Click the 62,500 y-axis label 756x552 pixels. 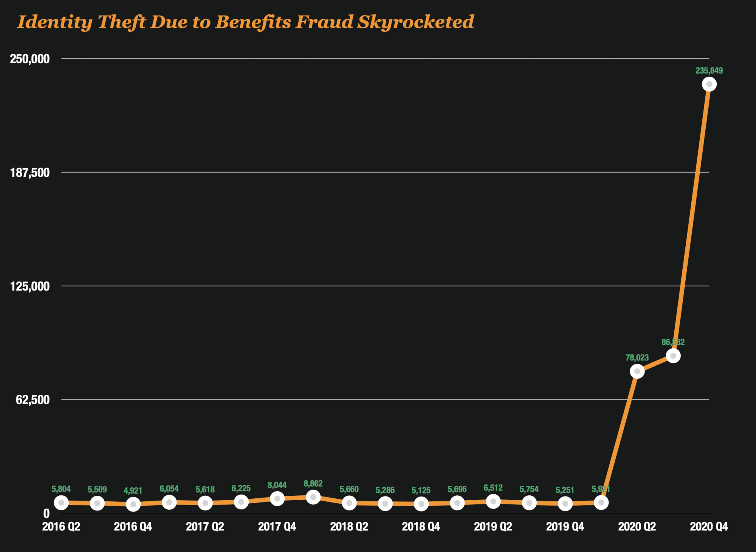pyautogui.click(x=33, y=400)
